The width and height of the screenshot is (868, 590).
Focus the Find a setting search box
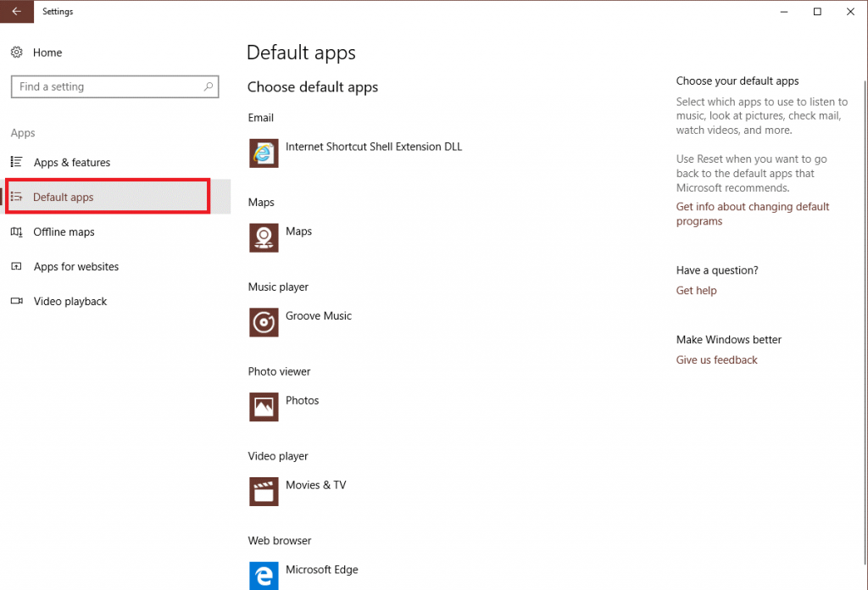(x=114, y=86)
